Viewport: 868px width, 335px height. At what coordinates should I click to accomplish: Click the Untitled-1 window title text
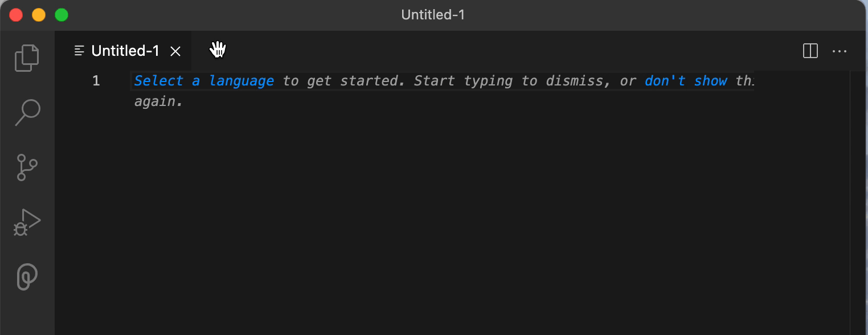tap(433, 15)
